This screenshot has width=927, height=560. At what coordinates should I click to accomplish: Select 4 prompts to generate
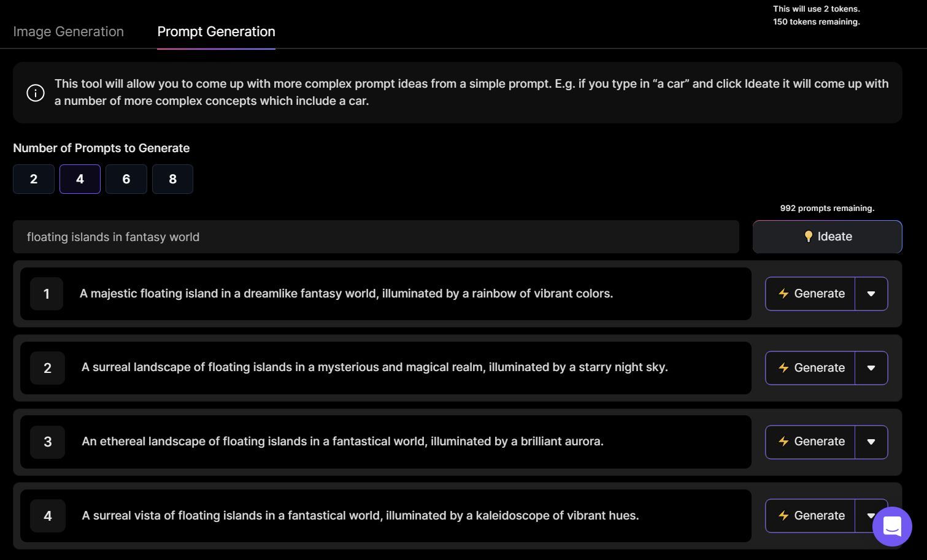click(80, 179)
